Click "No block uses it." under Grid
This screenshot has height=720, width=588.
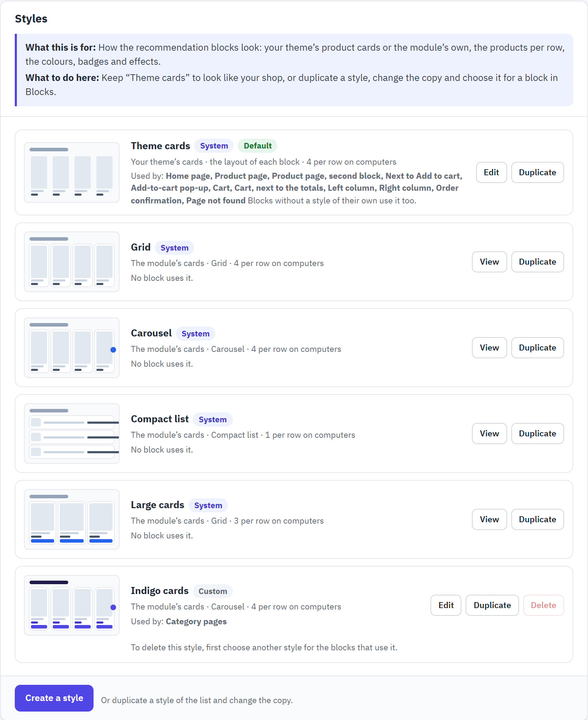162,278
